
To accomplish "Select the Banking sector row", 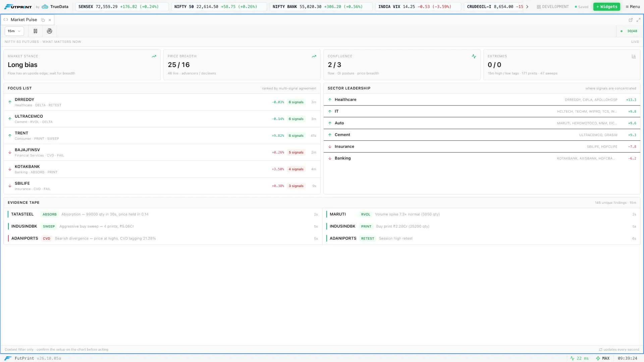I will click(482, 159).
